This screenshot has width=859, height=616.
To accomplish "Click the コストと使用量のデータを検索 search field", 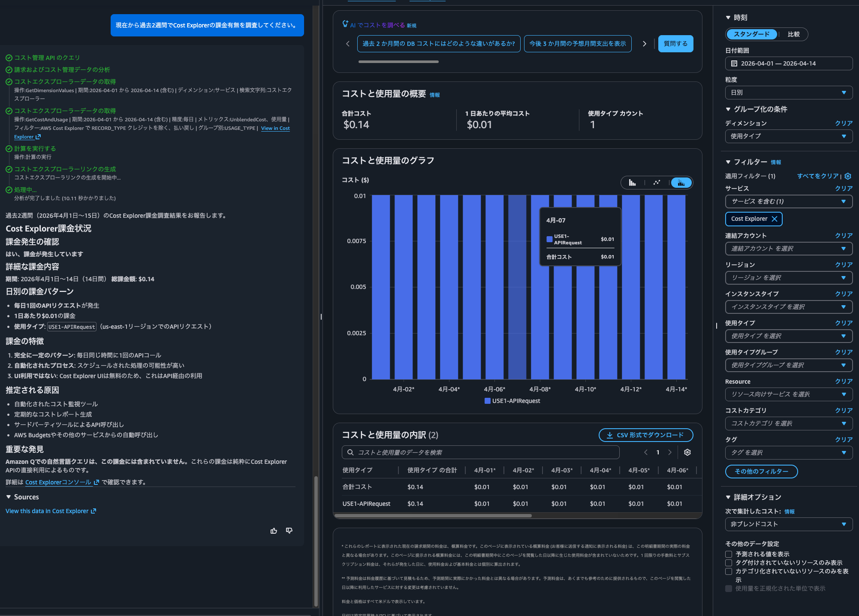I will coord(480,452).
